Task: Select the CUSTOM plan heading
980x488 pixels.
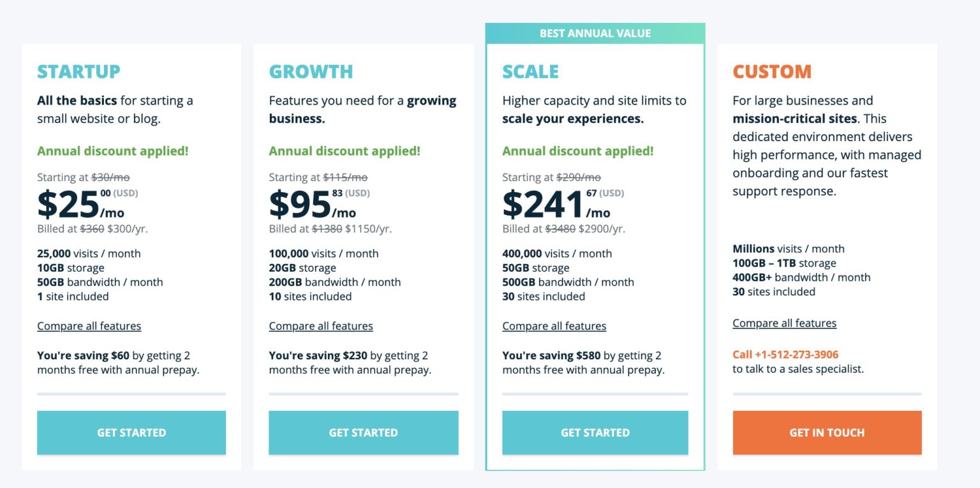Action: click(772, 72)
